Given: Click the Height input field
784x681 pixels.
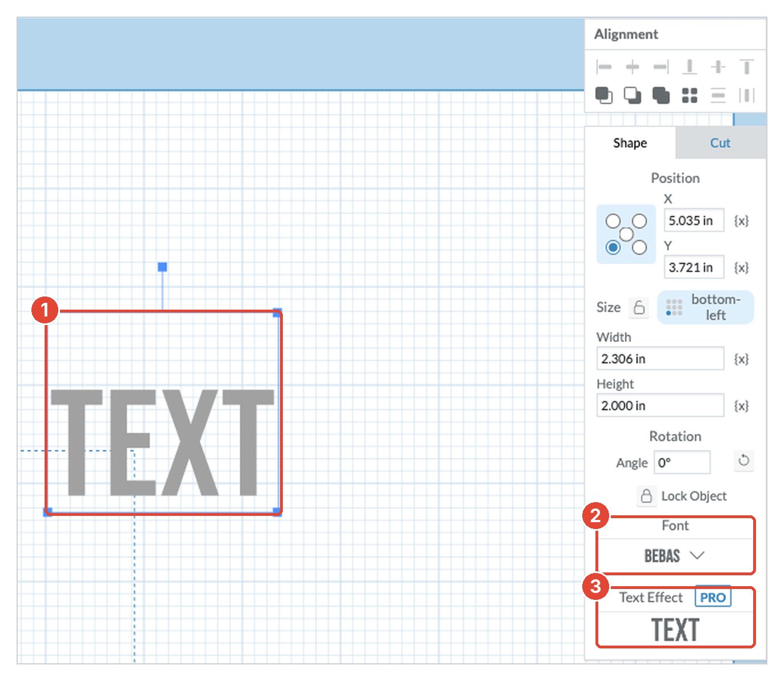Looking at the screenshot, I should click(x=660, y=406).
